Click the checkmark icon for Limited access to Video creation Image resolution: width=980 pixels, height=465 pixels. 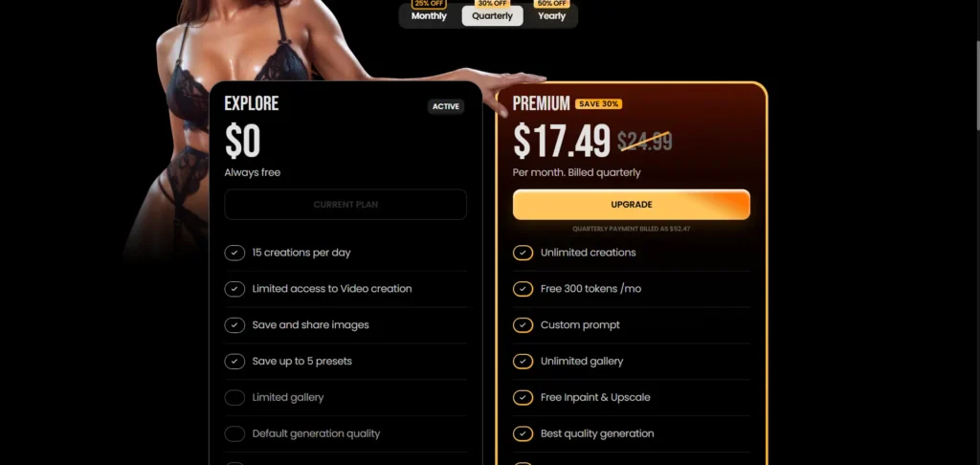234,289
